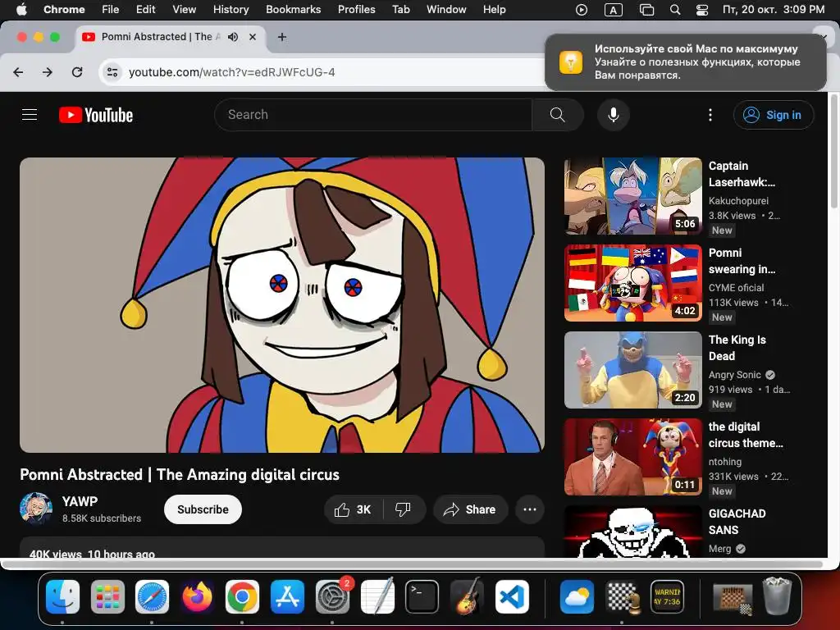
Task: Go to the YouTube home logo
Action: click(96, 115)
